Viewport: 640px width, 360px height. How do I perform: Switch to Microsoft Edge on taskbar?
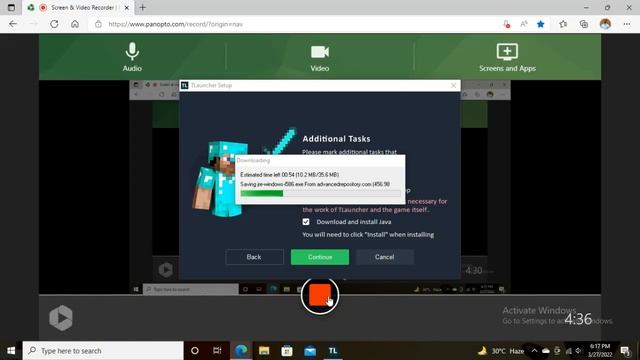[241, 351]
